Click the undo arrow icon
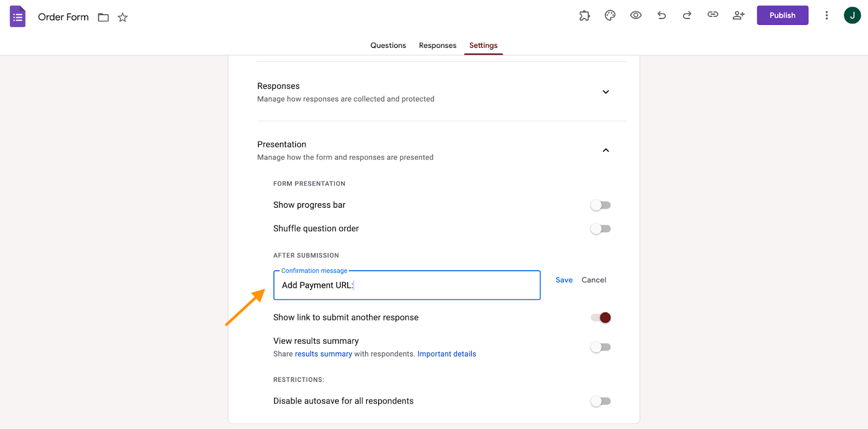868x429 pixels. coord(661,15)
